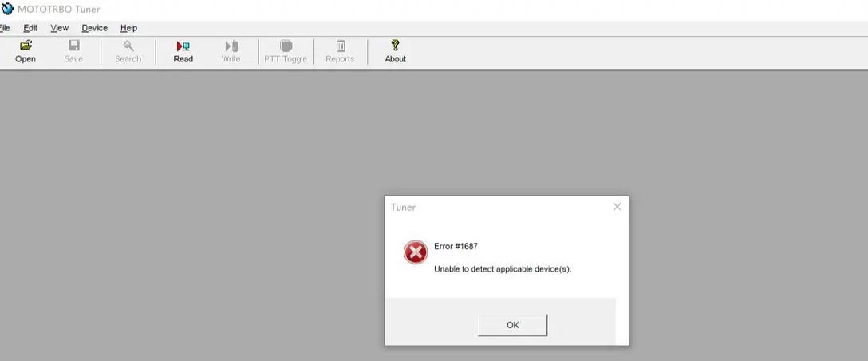
Task: Read the device with the Read icon
Action: (183, 46)
